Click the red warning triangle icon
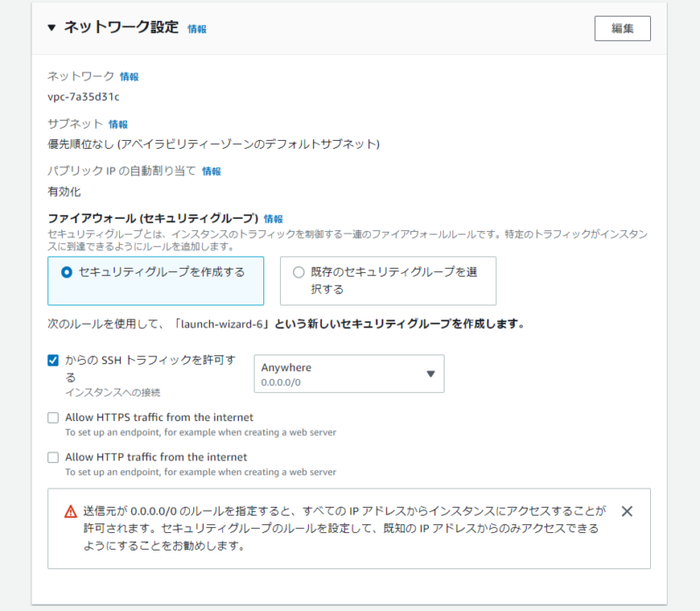The width and height of the screenshot is (700, 611). 71,511
